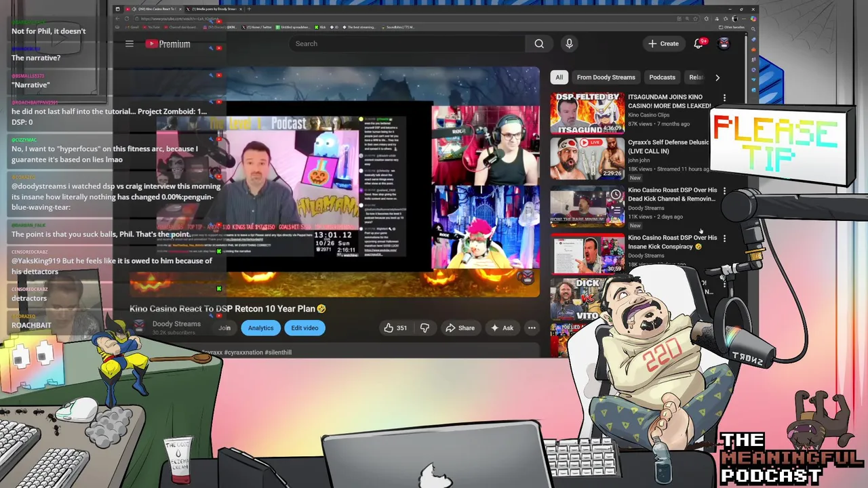Open a new browser tab with plus
Screen dimensions: 868x488
pos(249,9)
